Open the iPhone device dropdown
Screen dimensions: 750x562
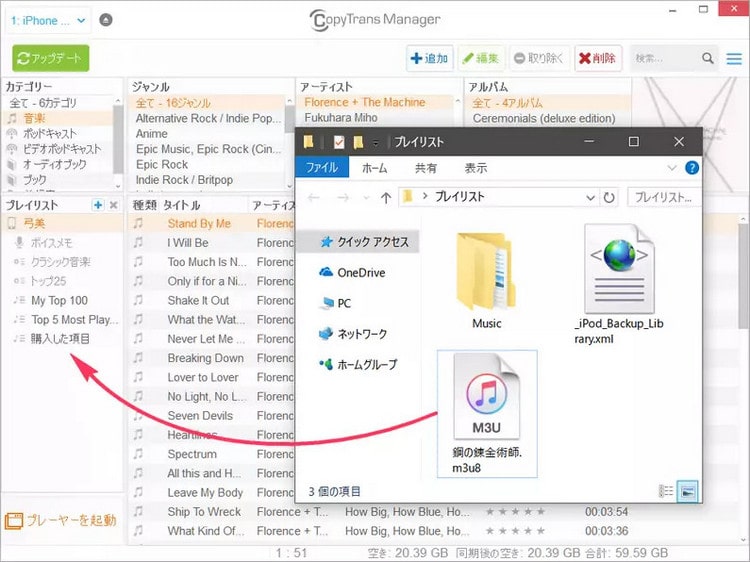(x=48, y=21)
